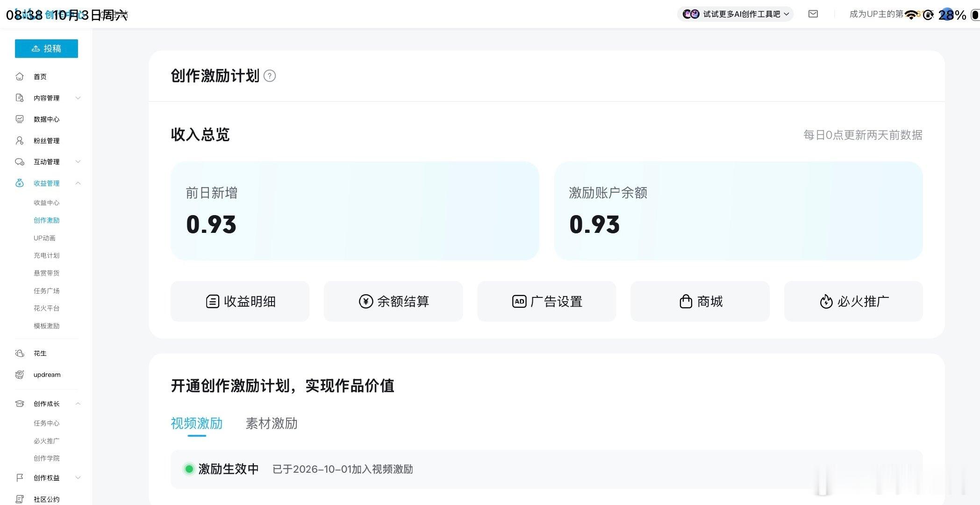Open the 广告设置 button
The width and height of the screenshot is (980, 505).
547,302
